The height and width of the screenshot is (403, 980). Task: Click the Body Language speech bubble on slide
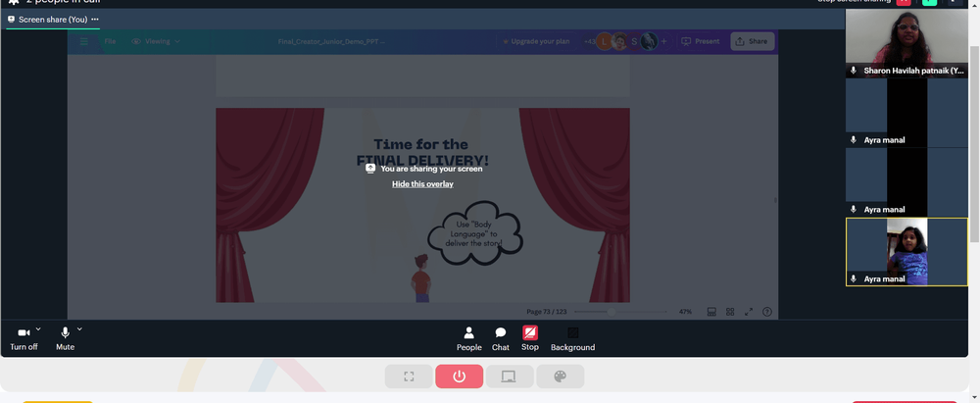474,233
